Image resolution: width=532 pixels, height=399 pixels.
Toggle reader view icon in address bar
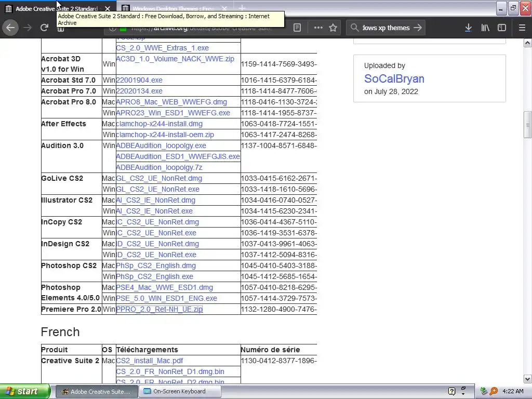pos(297,28)
